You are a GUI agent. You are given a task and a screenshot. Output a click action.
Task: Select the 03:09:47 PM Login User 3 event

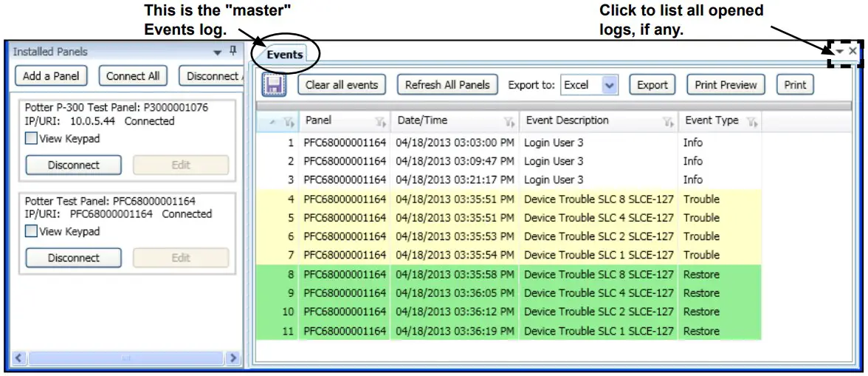[509, 161]
